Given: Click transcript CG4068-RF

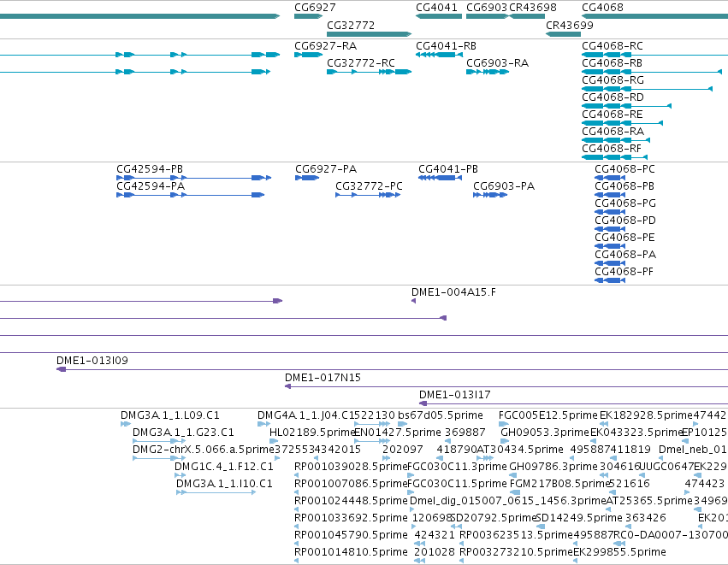Looking at the screenshot, I should coord(611,149).
